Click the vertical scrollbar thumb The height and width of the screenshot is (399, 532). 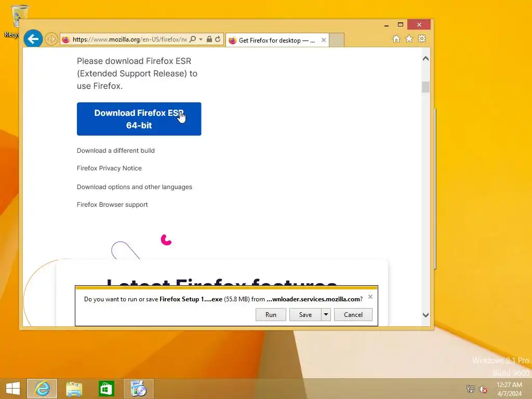pyautogui.click(x=426, y=87)
